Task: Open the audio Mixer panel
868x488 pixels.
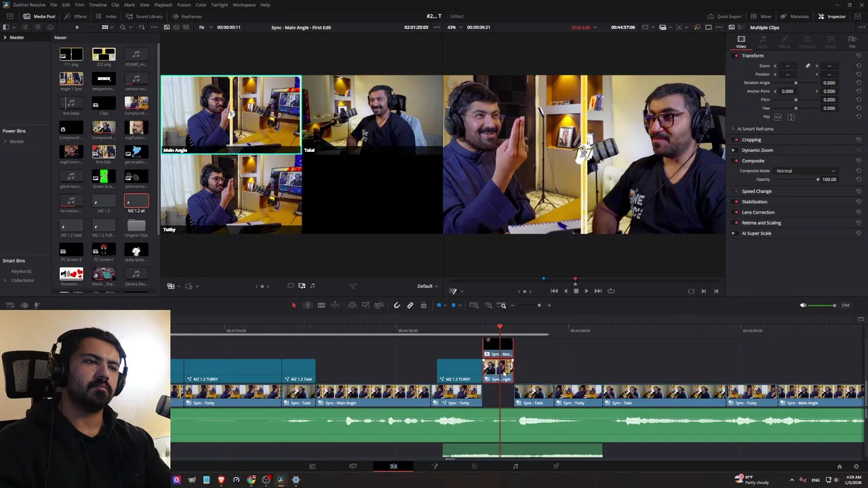Action: click(x=762, y=16)
